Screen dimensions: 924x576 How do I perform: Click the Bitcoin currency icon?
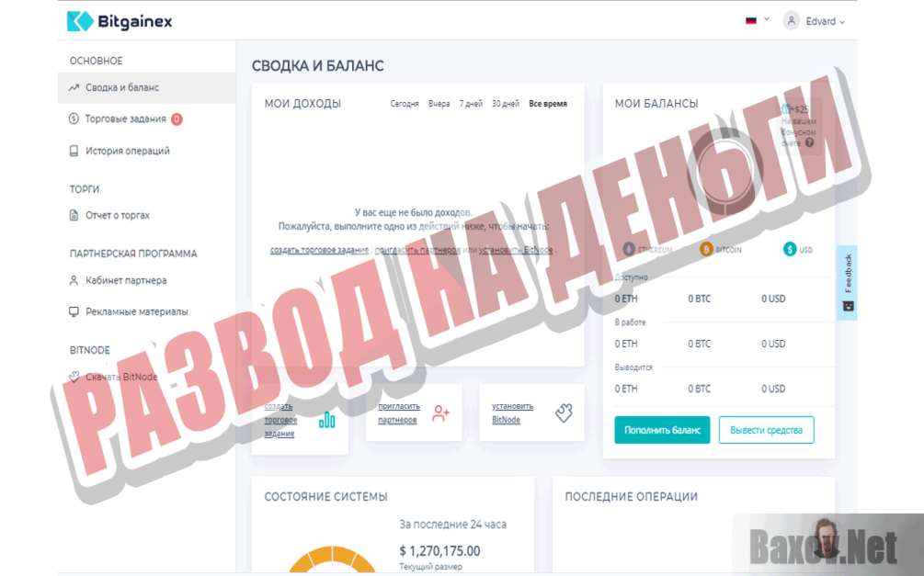tap(706, 249)
